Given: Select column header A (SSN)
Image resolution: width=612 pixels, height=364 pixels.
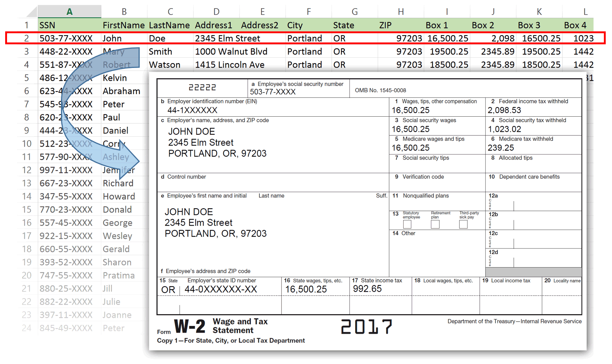Looking at the screenshot, I should [69, 11].
